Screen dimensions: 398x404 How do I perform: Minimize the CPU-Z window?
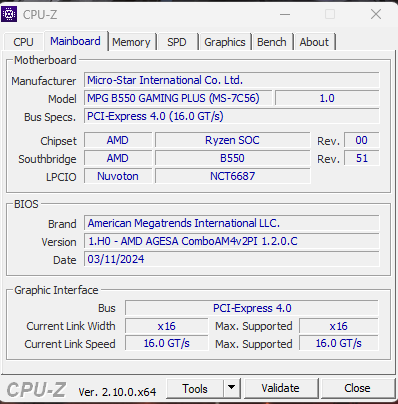coord(285,14)
